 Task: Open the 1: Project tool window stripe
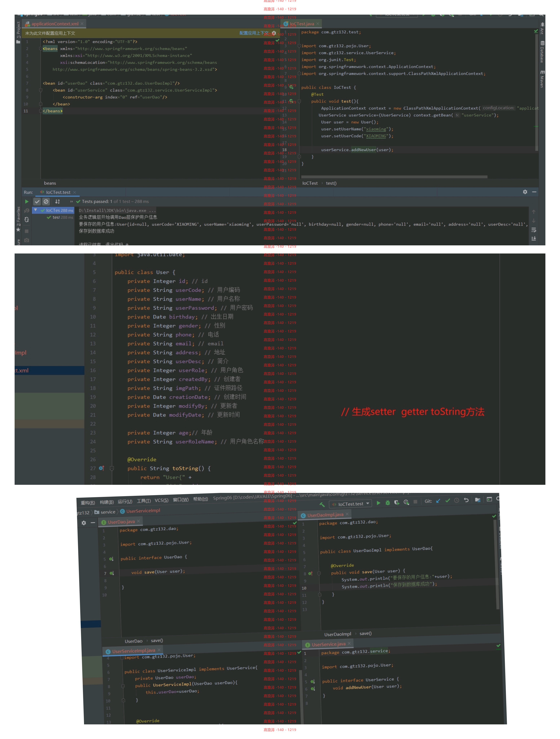point(18,32)
